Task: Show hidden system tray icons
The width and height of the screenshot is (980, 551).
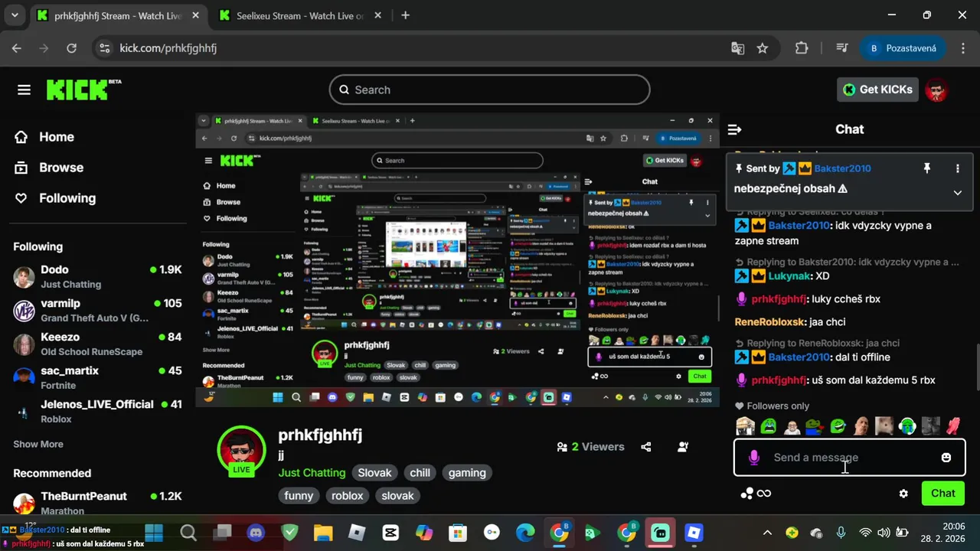Action: (767, 533)
